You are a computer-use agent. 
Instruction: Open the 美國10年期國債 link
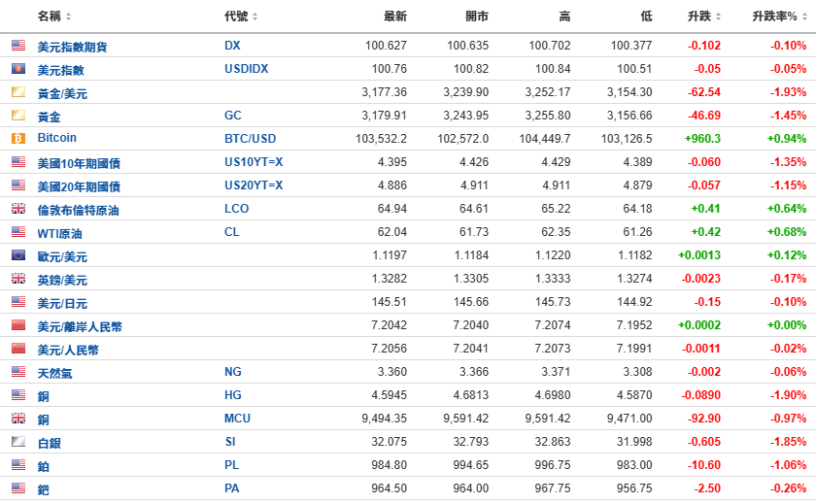(x=79, y=163)
